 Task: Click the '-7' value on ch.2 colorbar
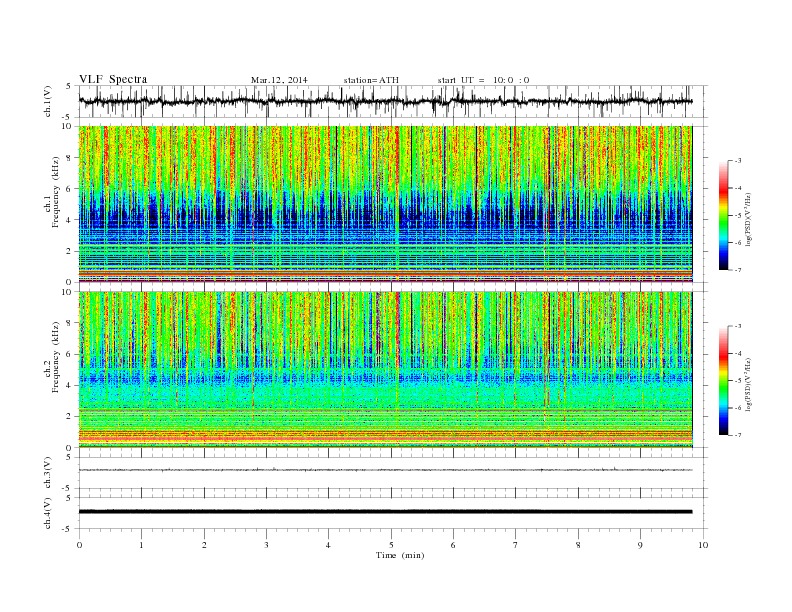pyautogui.click(x=737, y=435)
